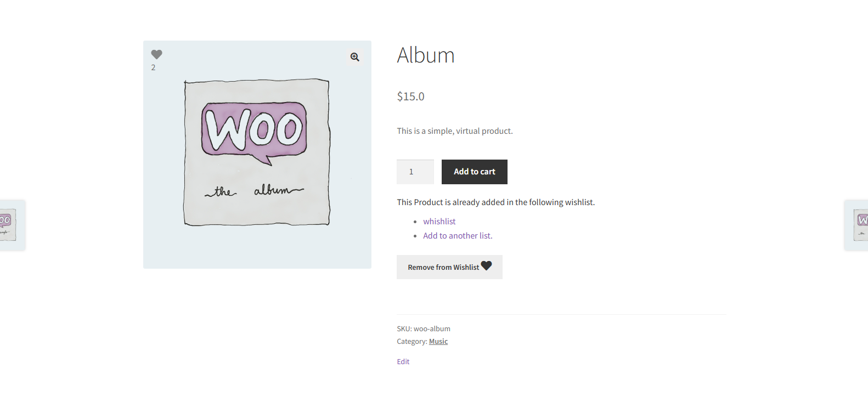
Task: Click the heart wishlist icon on product image
Action: (156, 54)
